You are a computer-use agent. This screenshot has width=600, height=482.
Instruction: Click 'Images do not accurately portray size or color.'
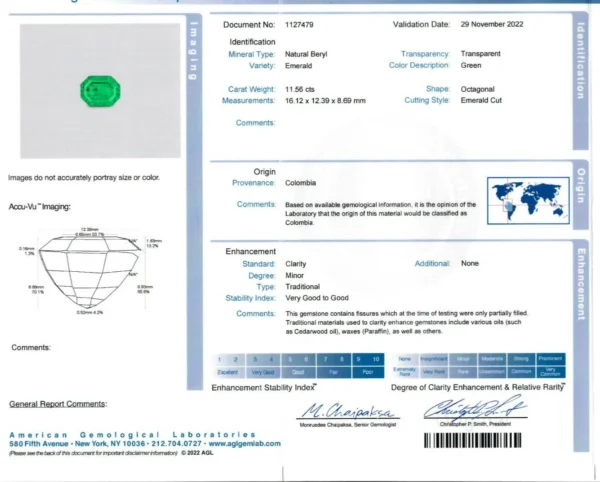tap(84, 178)
